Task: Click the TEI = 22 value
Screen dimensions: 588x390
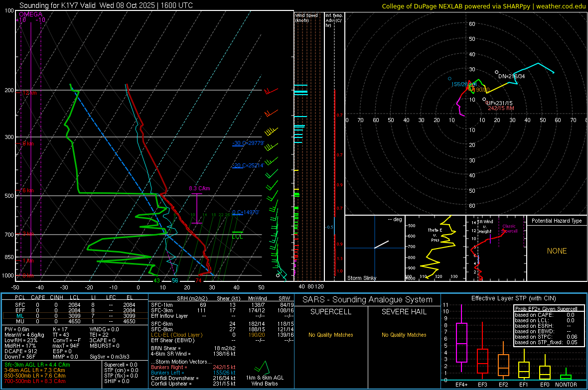Action: click(99, 335)
